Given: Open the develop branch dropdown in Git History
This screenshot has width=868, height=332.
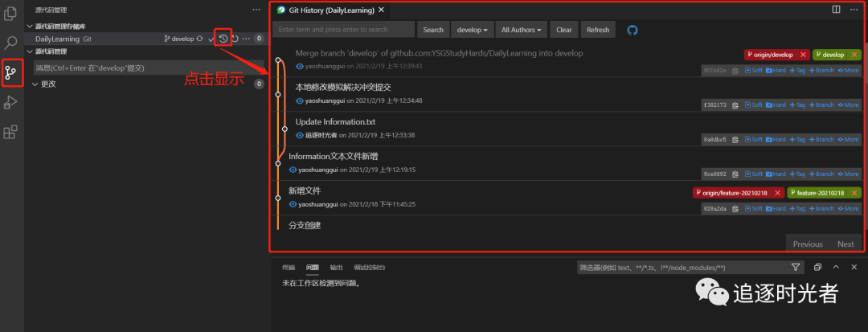Looking at the screenshot, I should (x=473, y=30).
